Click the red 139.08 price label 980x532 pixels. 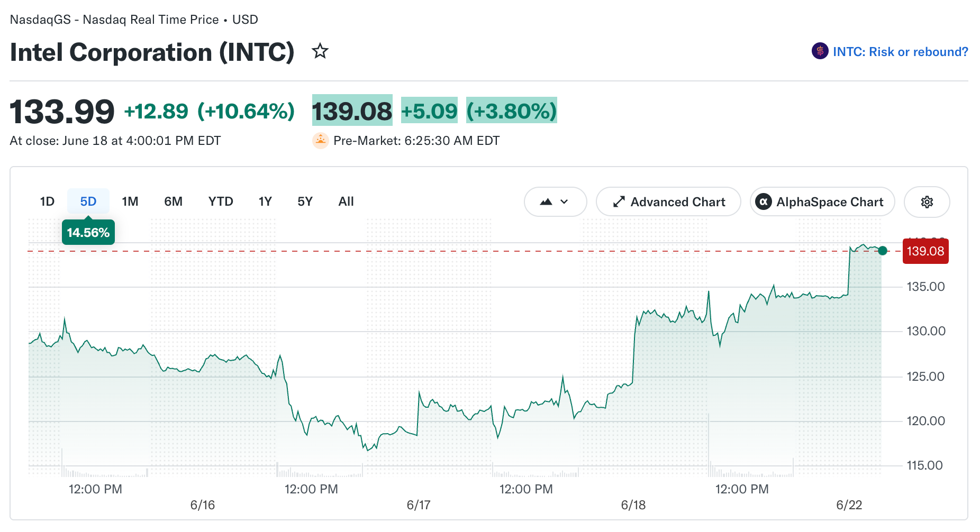click(925, 251)
